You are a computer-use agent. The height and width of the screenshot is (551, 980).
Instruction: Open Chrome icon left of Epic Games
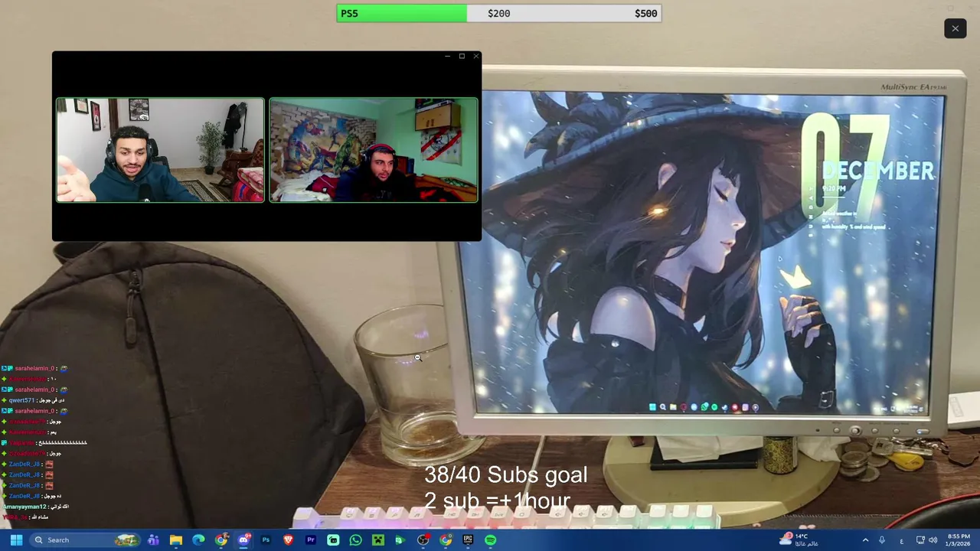tap(446, 540)
